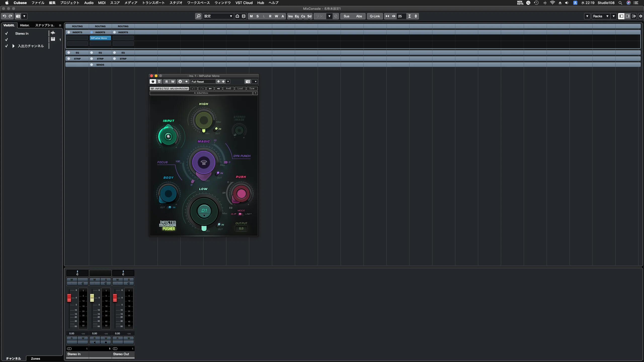Click the A→B copy button
Screen dimensions: 644x362
[228, 88]
